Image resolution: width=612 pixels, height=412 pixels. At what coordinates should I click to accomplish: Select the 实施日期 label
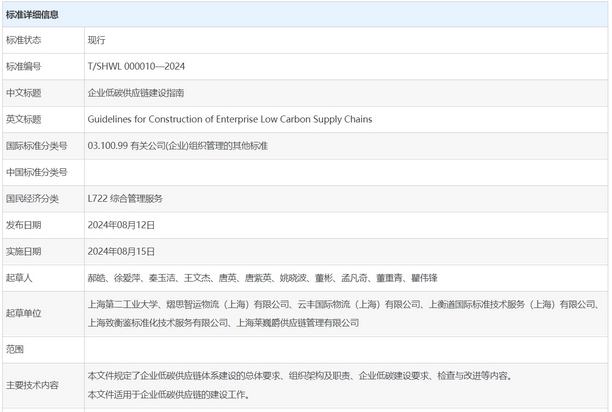point(23,252)
